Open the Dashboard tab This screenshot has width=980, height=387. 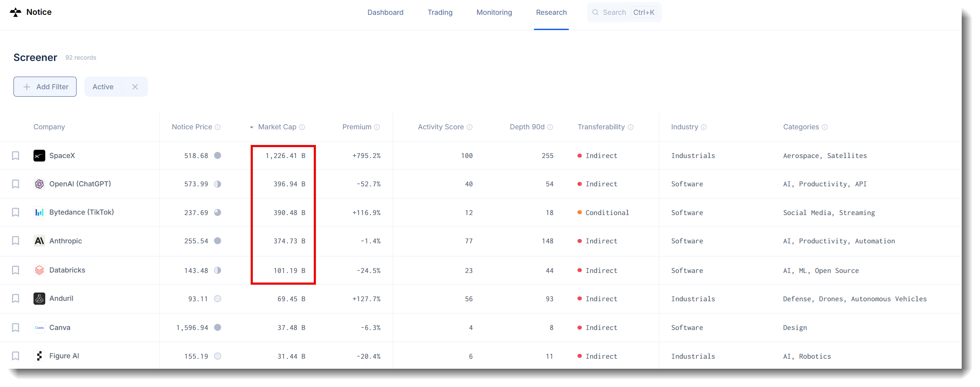coord(385,12)
